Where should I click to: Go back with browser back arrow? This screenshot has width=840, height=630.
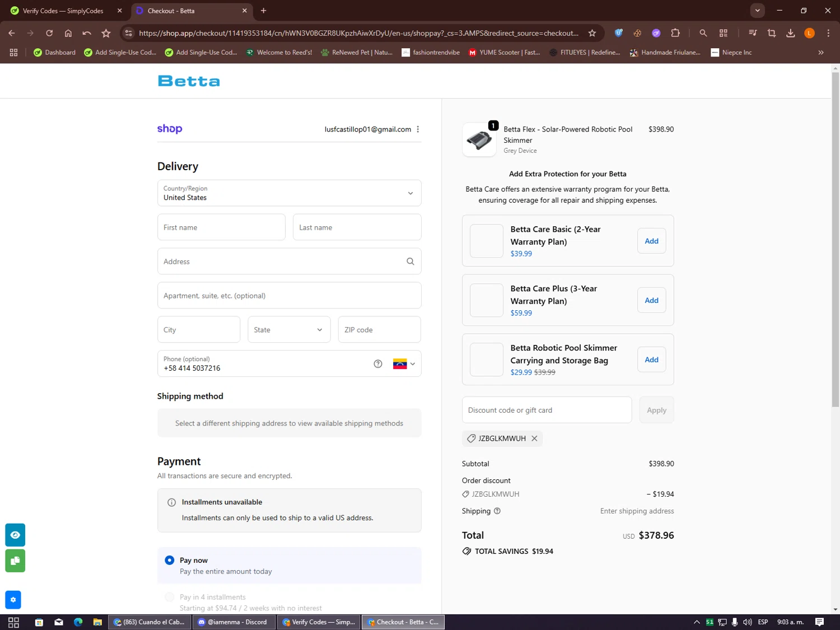[x=12, y=33]
